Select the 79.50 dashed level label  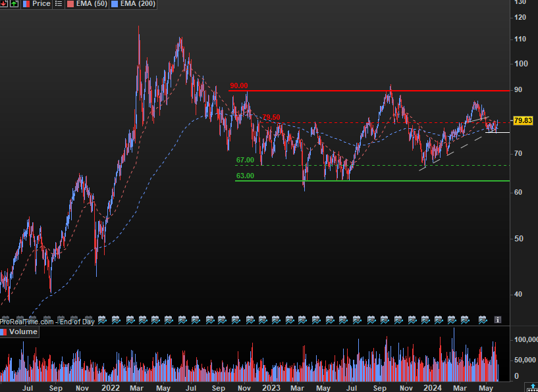[271, 118]
